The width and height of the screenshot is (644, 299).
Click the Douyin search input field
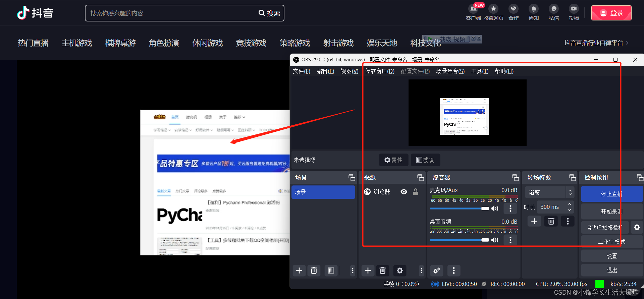(x=172, y=13)
